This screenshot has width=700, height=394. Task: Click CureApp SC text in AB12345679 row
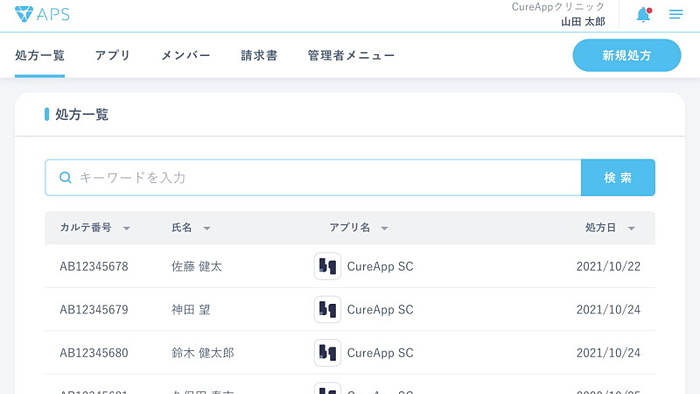380,309
